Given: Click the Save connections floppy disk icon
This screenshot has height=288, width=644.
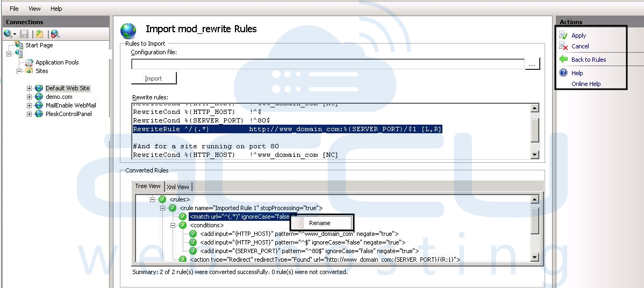Looking at the screenshot, I should (24, 34).
